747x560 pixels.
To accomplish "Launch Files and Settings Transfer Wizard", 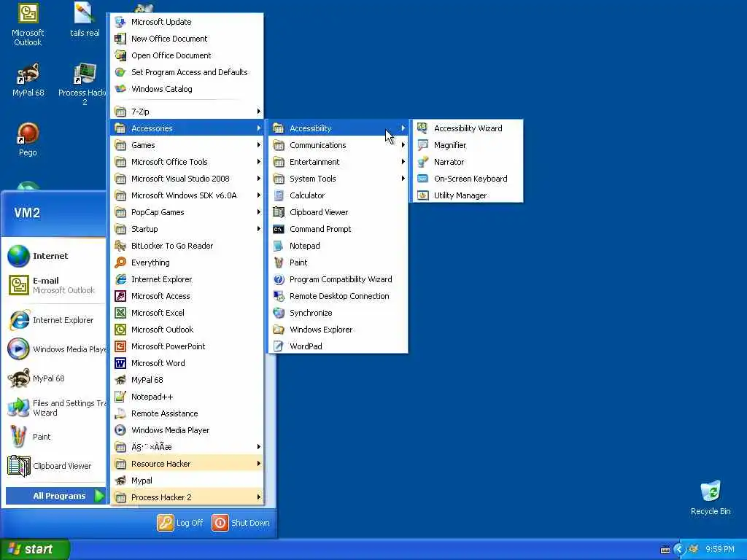I will (x=56, y=408).
